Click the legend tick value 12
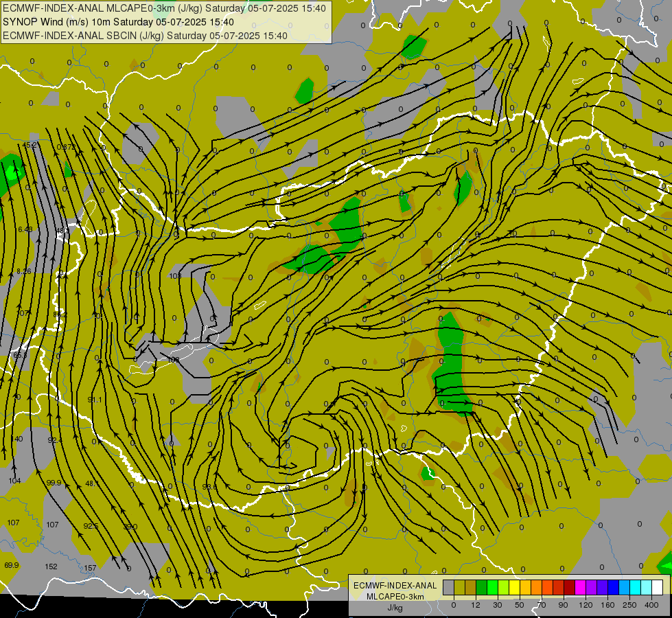Screen dimensions: 672x618 pyautogui.click(x=476, y=605)
